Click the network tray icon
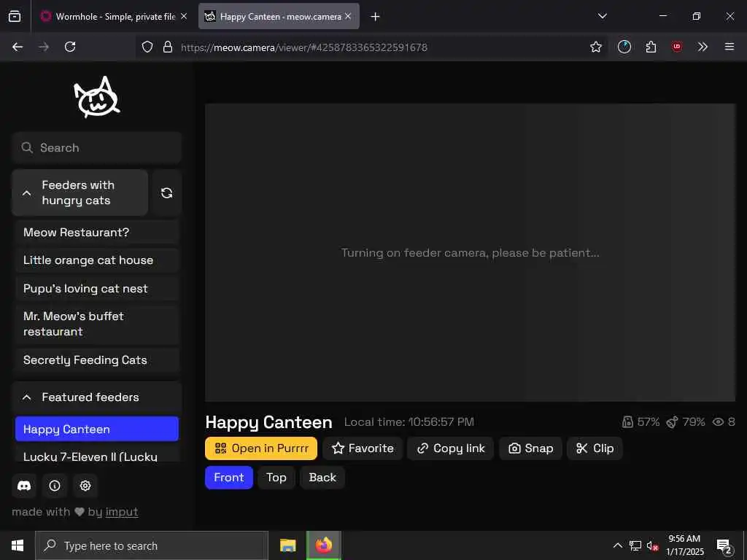This screenshot has width=747, height=560. 635,545
